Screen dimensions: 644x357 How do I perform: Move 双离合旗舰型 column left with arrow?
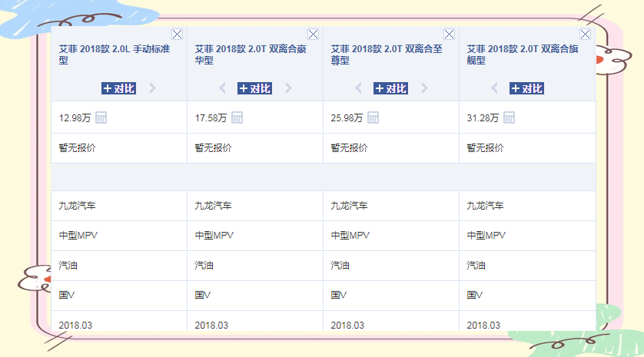click(x=494, y=88)
